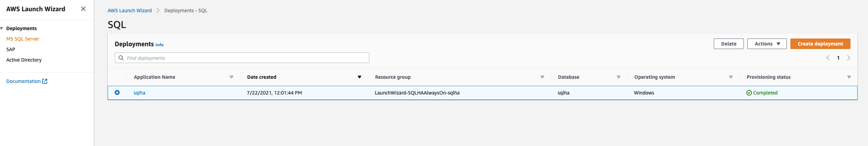The image size is (868, 146).
Task: Open SAP deployments in sidebar
Action: [x=11, y=49]
